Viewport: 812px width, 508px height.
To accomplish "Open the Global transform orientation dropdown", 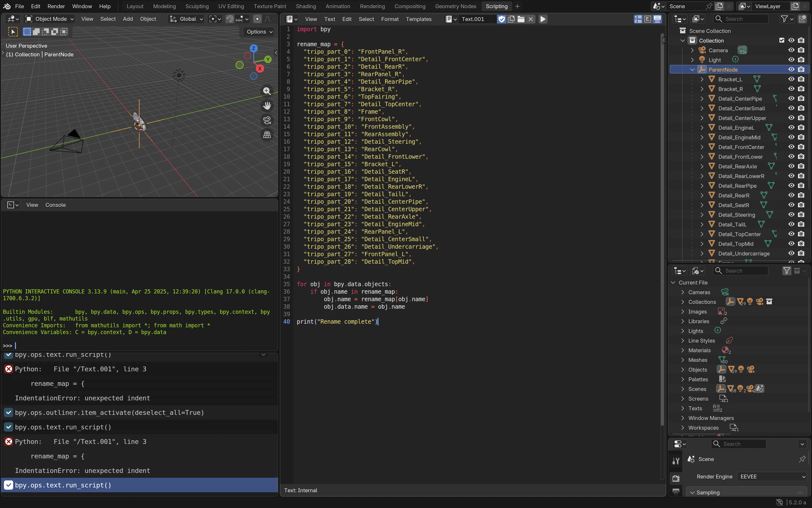I will 186,19.
